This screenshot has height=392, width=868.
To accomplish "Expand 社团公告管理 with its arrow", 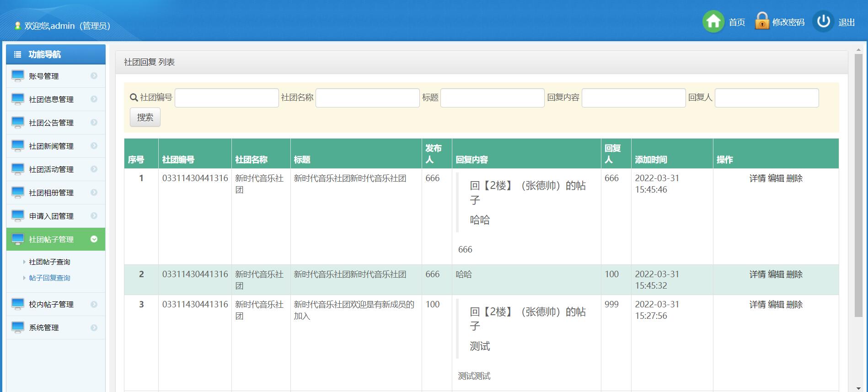I will click(x=94, y=123).
